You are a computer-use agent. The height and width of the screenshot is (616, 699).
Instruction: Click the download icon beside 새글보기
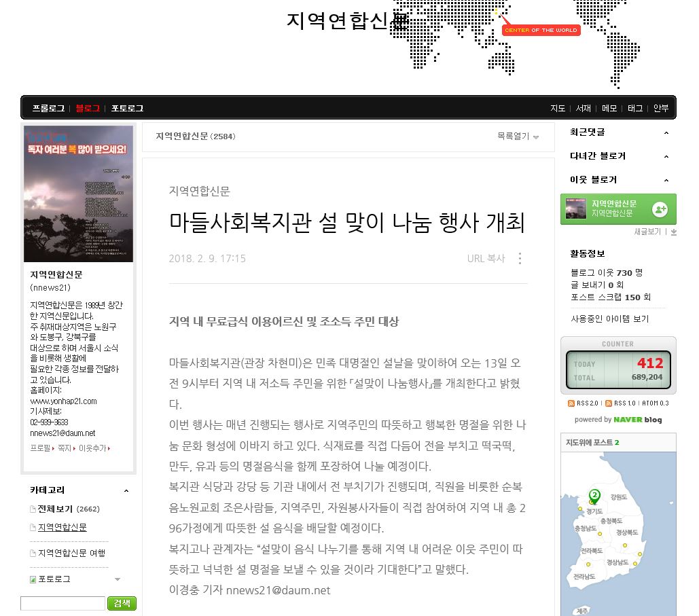click(x=673, y=232)
